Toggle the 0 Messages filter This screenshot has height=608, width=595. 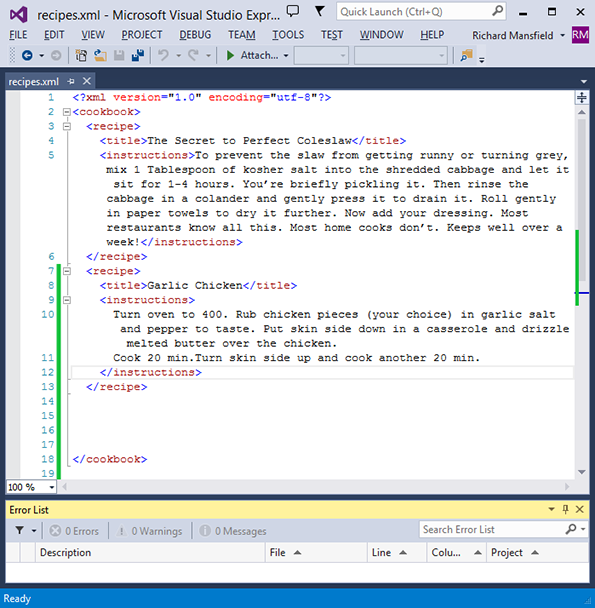[233, 531]
